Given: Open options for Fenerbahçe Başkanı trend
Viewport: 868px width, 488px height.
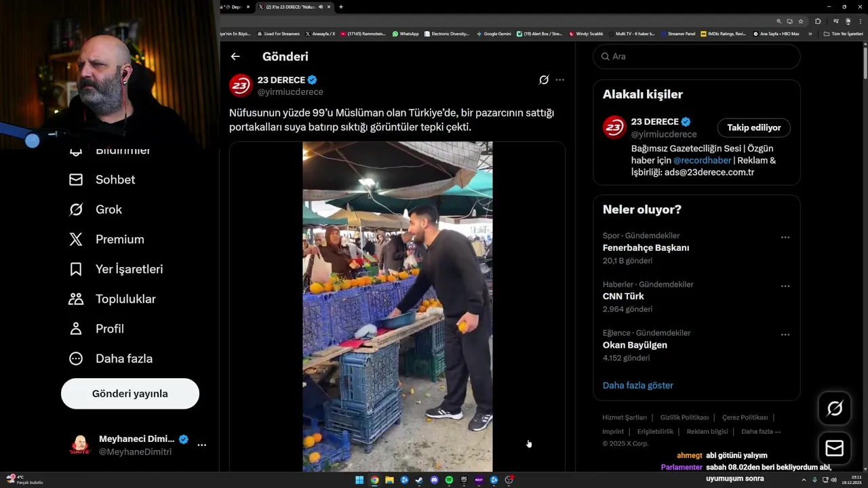Looking at the screenshot, I should click(785, 237).
